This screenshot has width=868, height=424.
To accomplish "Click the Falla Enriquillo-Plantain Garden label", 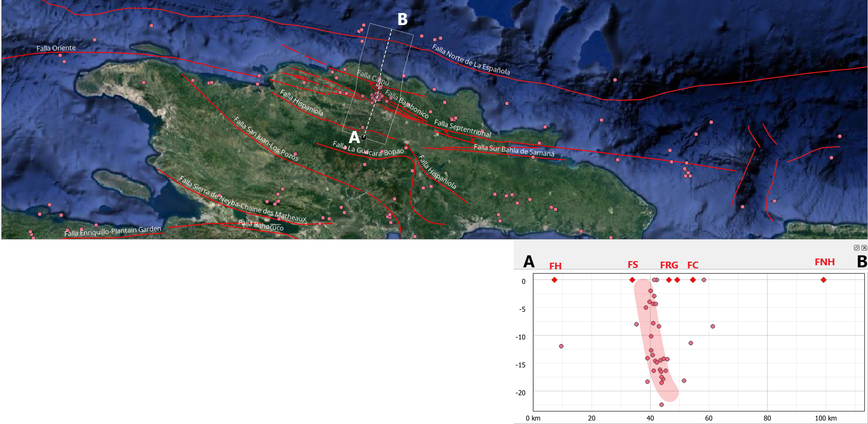I will 112,231.
